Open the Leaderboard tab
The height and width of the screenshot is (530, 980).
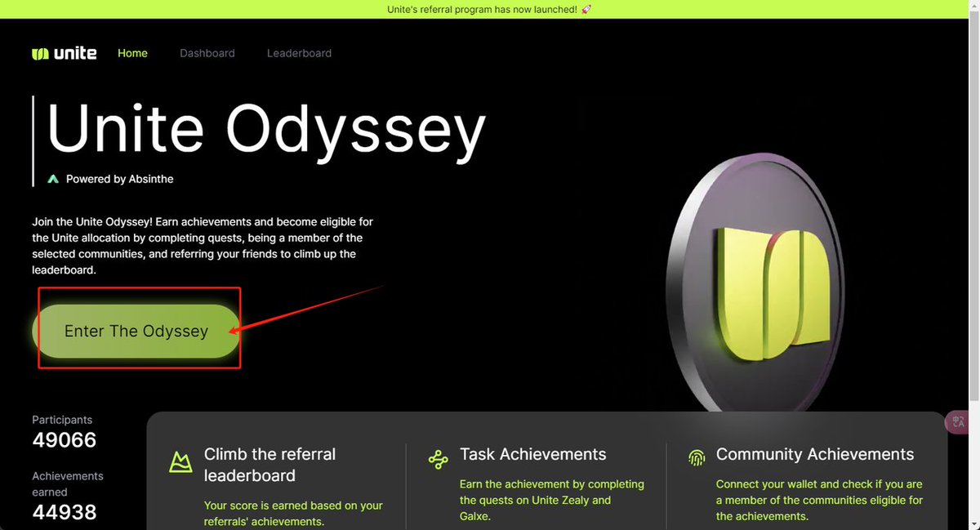(x=299, y=53)
